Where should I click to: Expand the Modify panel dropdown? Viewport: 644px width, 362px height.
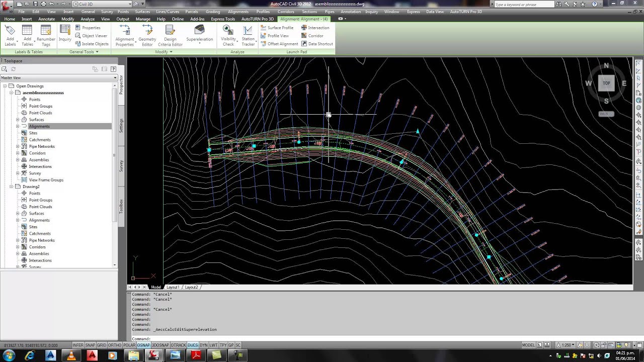(164, 52)
